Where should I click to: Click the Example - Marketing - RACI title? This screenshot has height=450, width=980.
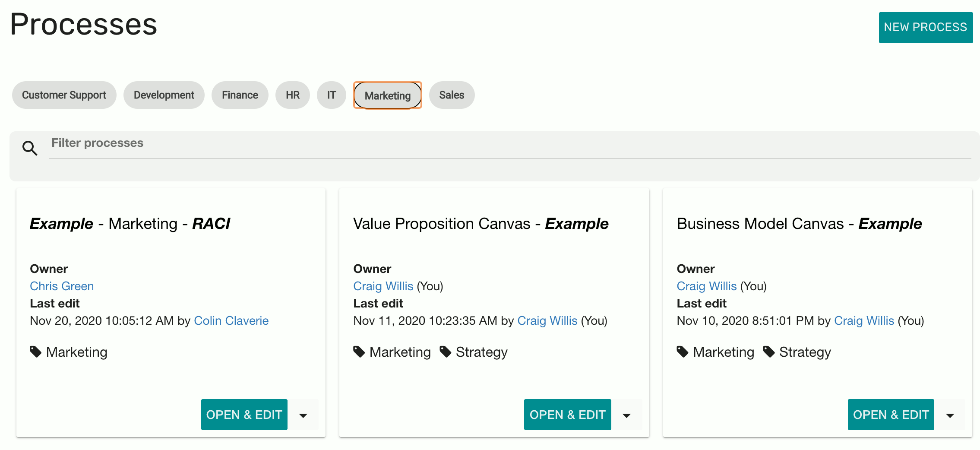click(130, 224)
